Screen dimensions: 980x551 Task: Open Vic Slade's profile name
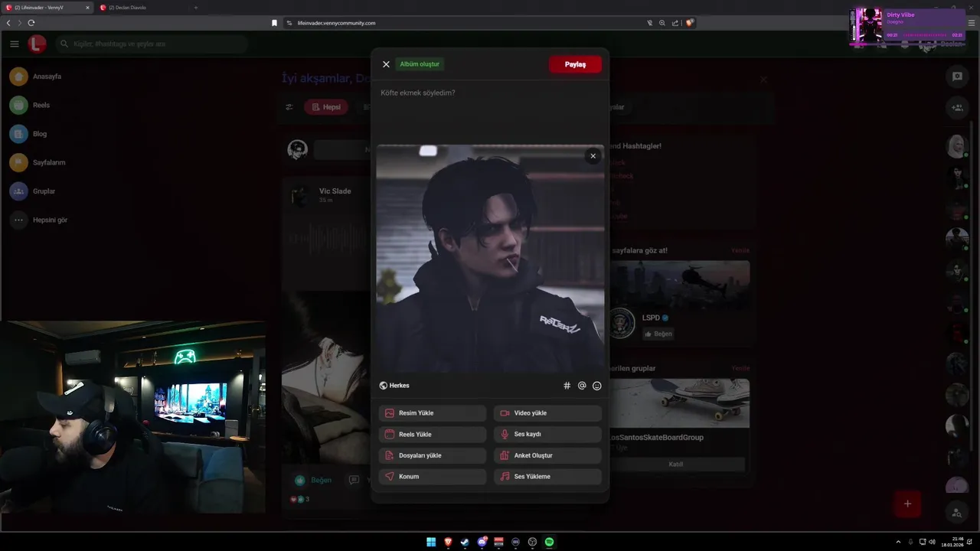335,191
